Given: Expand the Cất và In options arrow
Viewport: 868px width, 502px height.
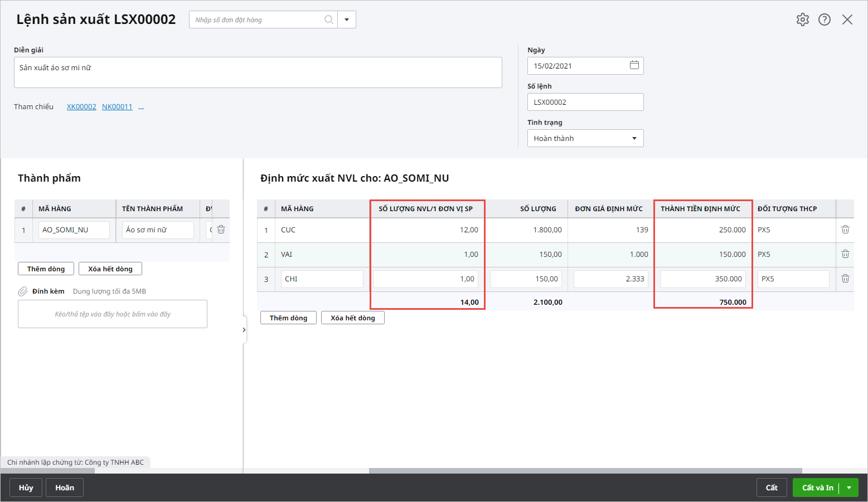Looking at the screenshot, I should pos(849,488).
